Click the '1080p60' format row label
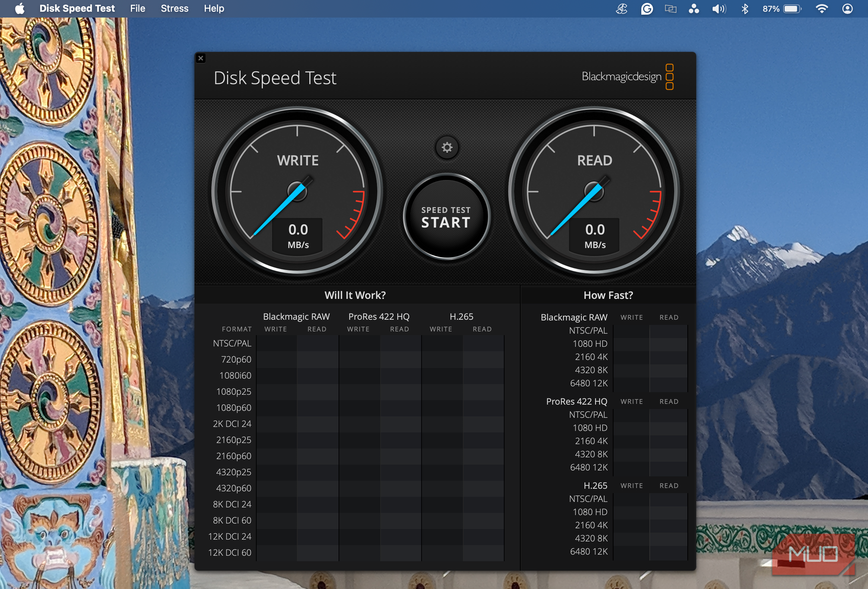The height and width of the screenshot is (589, 868). (x=233, y=408)
